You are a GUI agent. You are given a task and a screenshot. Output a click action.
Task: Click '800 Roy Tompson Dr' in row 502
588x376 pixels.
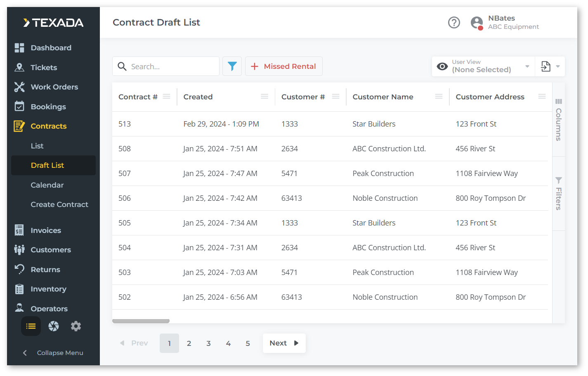(491, 297)
